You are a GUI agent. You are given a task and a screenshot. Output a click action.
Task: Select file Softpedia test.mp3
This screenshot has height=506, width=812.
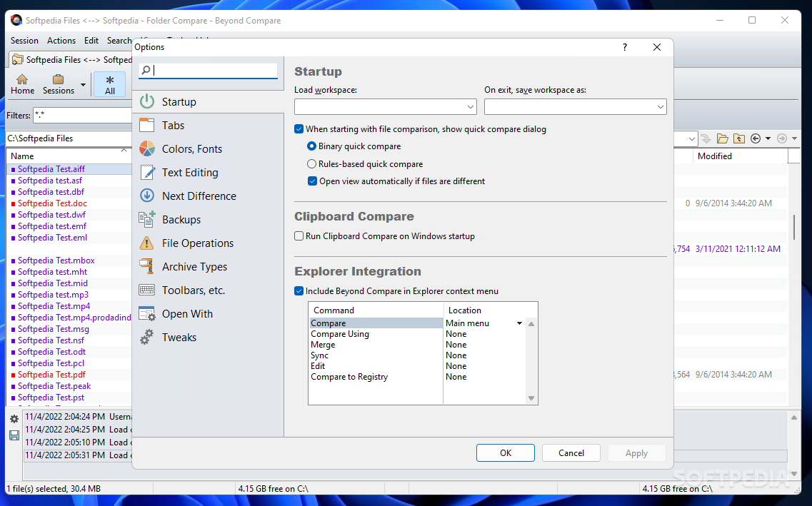(x=53, y=294)
